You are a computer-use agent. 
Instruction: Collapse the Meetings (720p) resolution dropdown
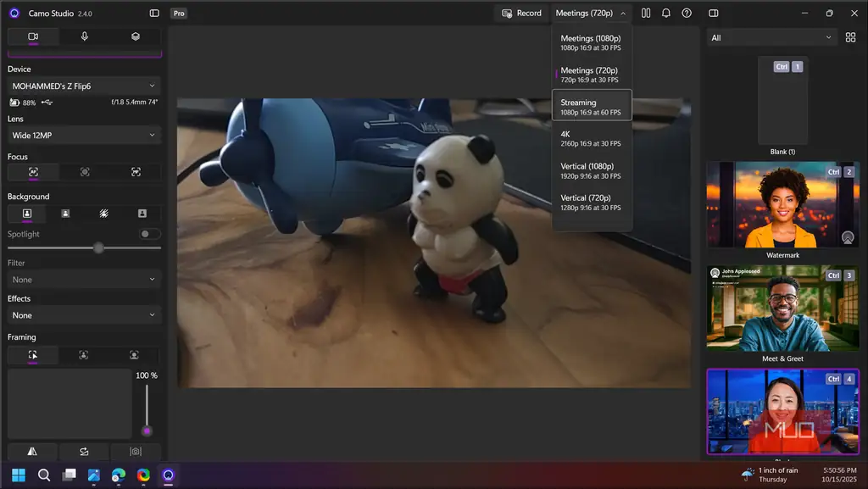(x=591, y=14)
